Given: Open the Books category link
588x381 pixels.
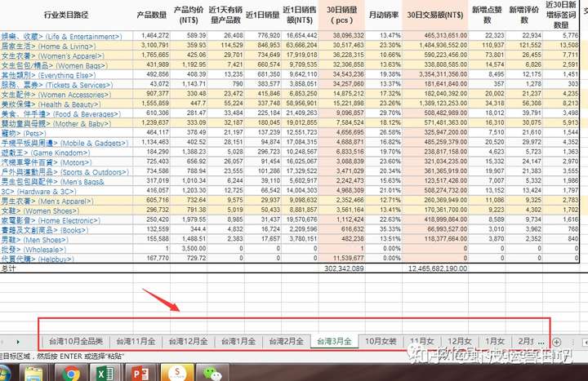Looking at the screenshot, I should [x=45, y=230].
